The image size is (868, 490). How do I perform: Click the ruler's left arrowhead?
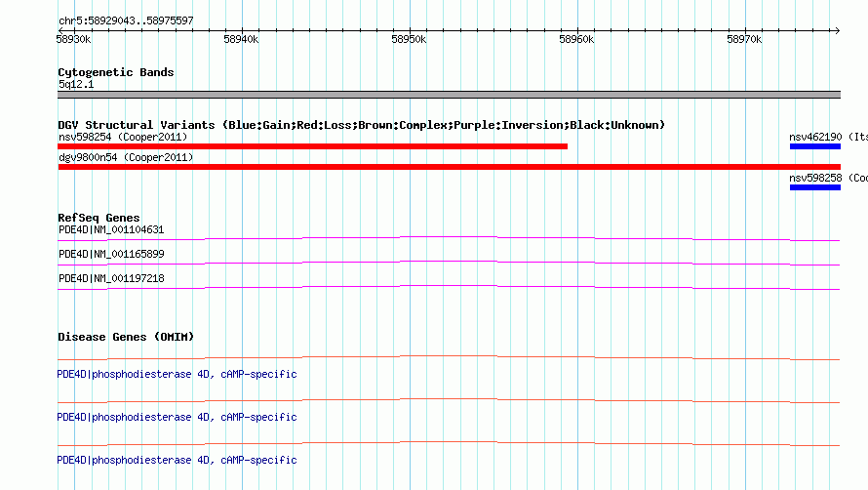coord(60,30)
